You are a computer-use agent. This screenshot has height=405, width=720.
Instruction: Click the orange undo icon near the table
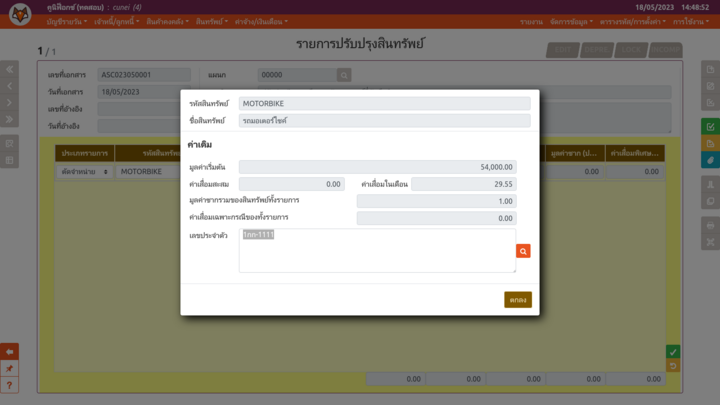coord(673,366)
